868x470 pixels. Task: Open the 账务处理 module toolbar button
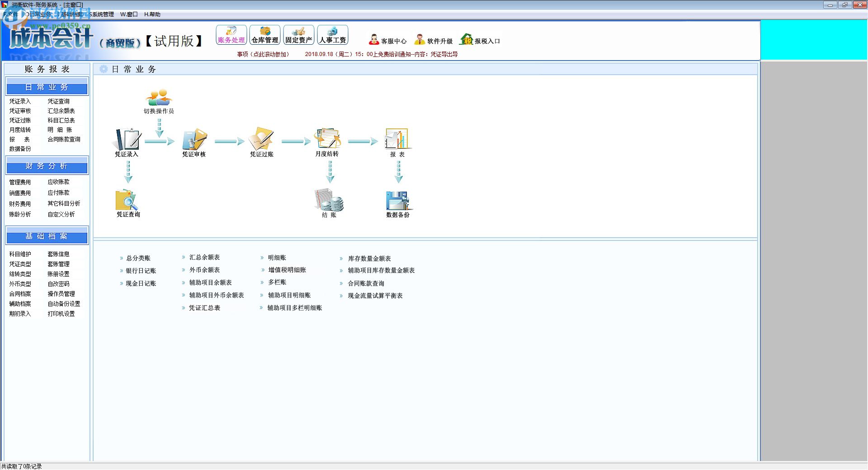click(231, 35)
